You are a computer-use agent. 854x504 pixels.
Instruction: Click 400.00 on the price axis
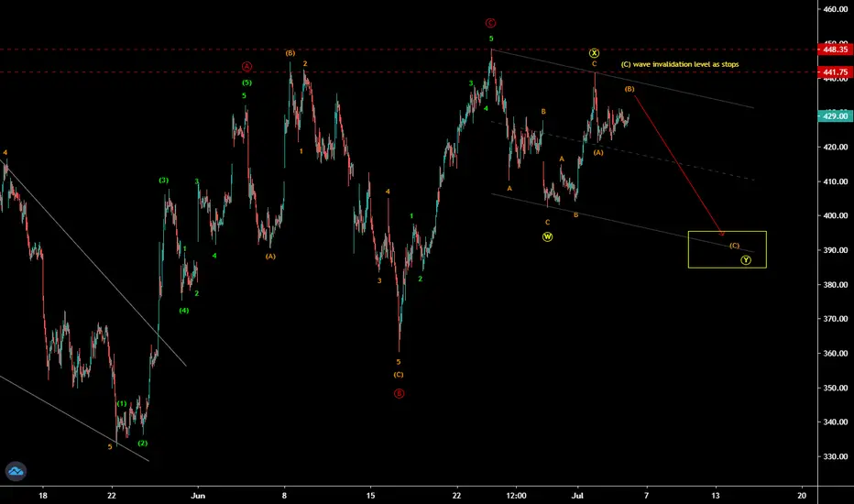point(836,215)
